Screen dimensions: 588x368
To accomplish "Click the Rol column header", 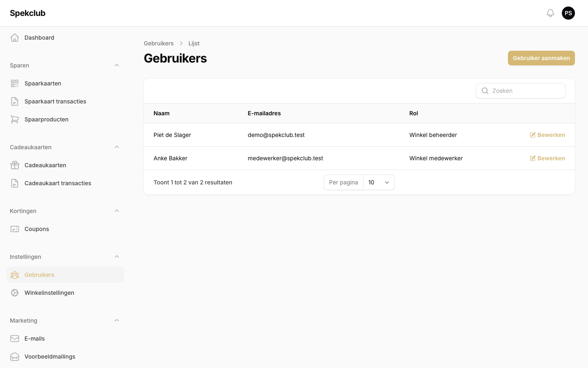I will click(414, 113).
